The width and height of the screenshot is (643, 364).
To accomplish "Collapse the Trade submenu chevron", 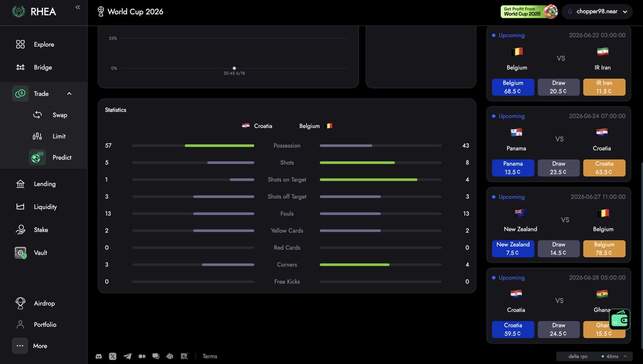I will [x=69, y=94].
